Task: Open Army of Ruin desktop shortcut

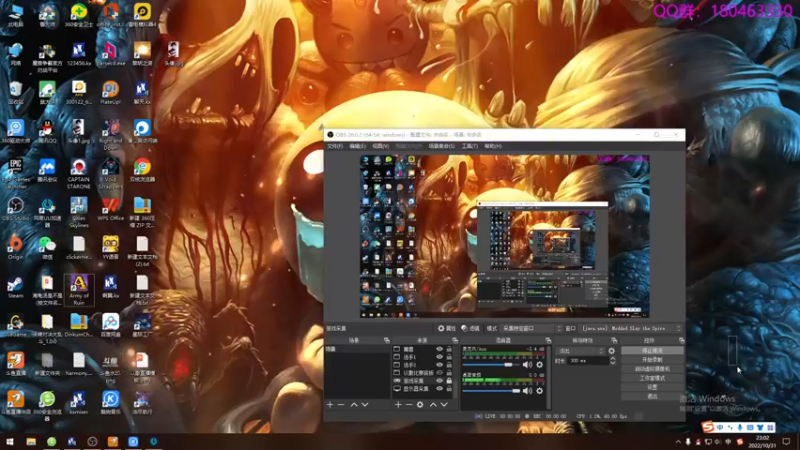Action: (x=79, y=290)
